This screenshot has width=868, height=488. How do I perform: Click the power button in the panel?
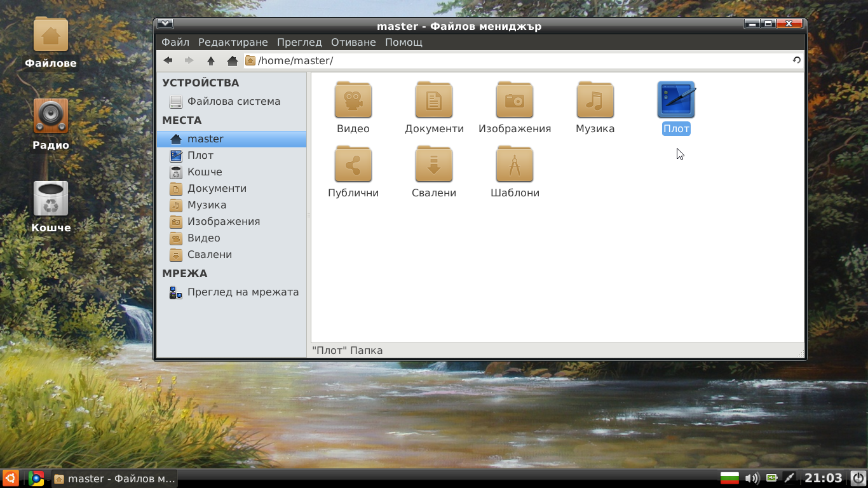(858, 478)
